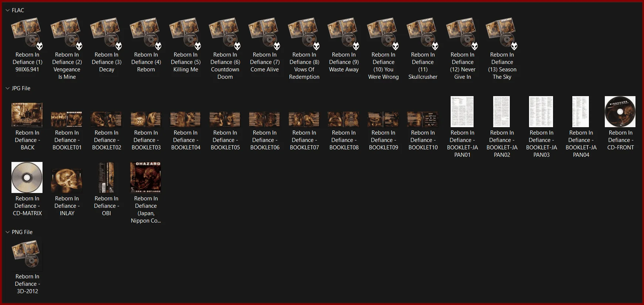Viewport: 644px width, 305px height.
Task: Select the BOOKLET01 image thumbnail
Action: (67, 119)
